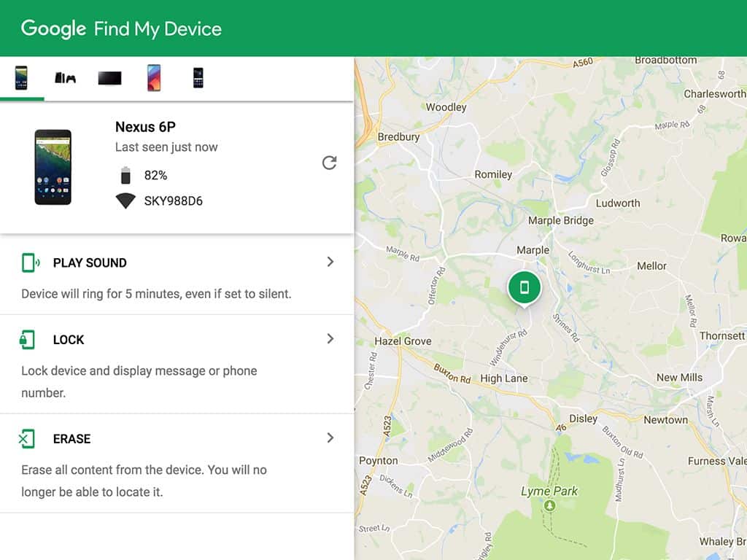Image resolution: width=747 pixels, height=560 pixels.
Task: Click the ERASE label
Action: (71, 439)
